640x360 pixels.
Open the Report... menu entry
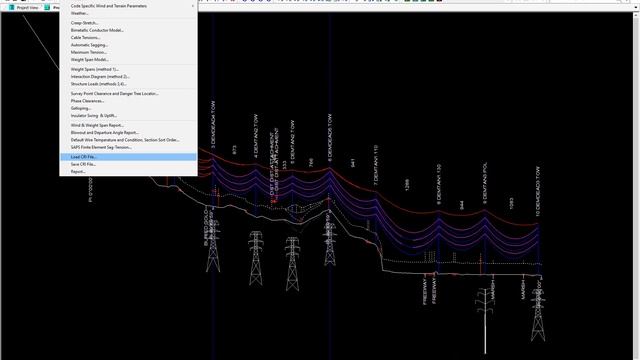click(129, 172)
